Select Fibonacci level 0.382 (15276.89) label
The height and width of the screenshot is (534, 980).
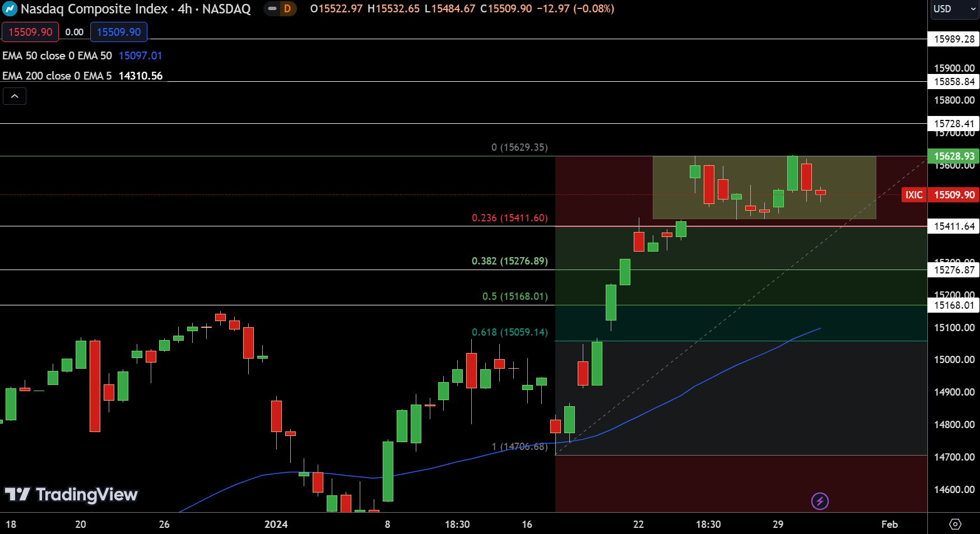510,261
